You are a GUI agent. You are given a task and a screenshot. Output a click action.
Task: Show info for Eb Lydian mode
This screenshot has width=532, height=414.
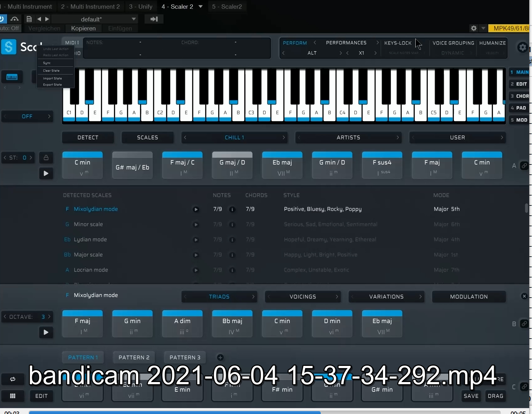click(232, 240)
